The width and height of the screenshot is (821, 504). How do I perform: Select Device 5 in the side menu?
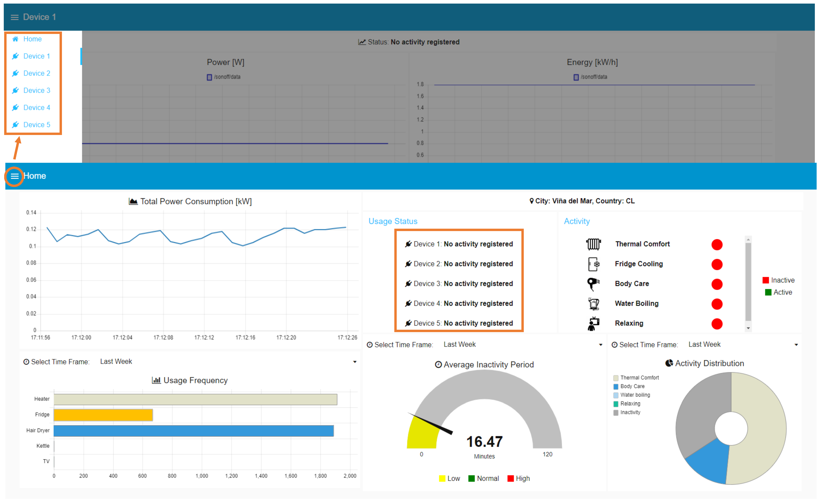pos(37,125)
